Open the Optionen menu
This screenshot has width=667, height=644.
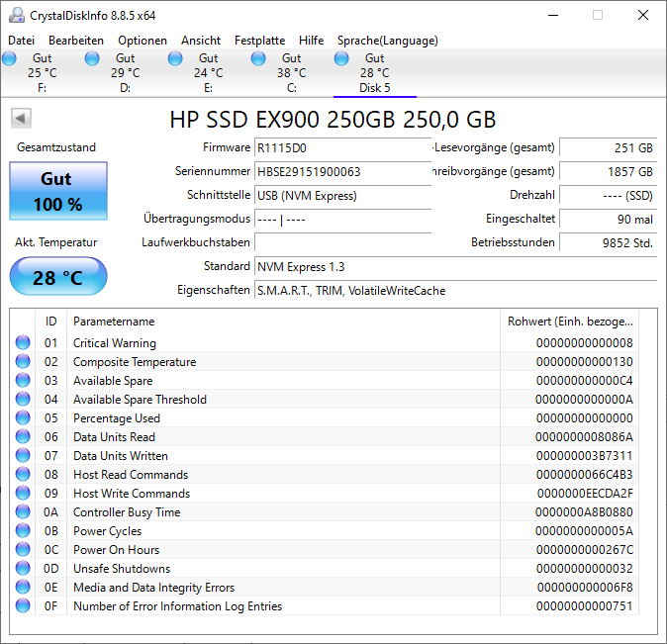click(x=143, y=41)
